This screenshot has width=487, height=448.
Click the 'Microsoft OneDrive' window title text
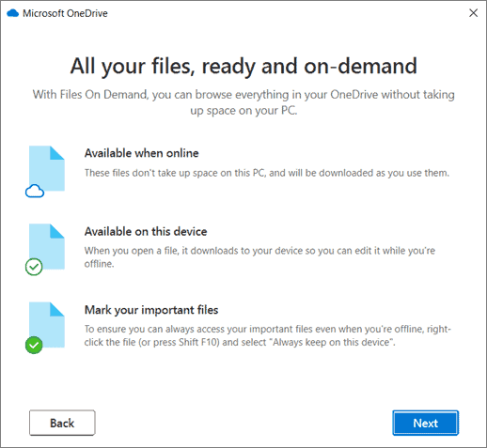pyautogui.click(x=65, y=13)
